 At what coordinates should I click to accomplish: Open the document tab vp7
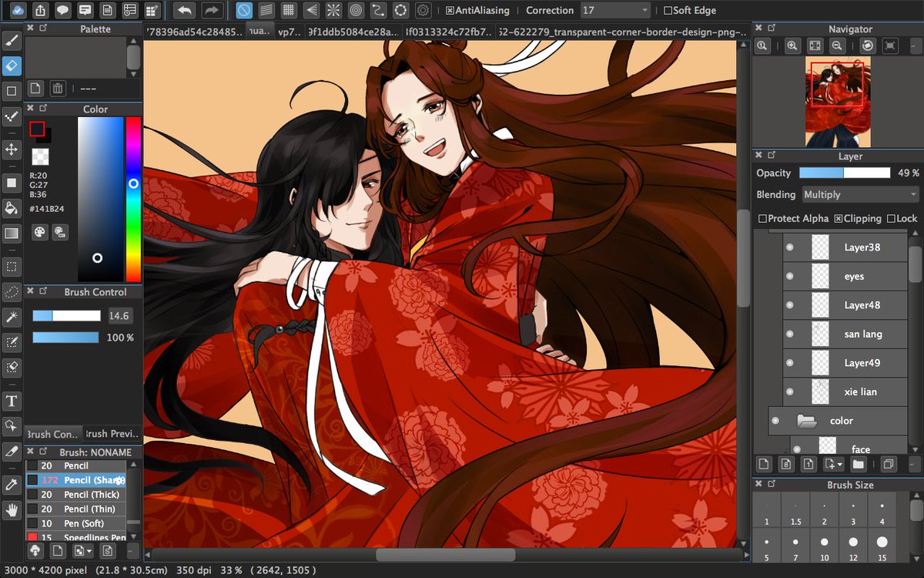(290, 32)
